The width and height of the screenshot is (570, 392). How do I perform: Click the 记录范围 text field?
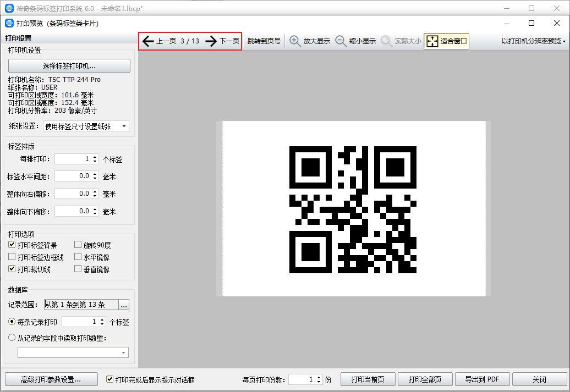[81, 305]
